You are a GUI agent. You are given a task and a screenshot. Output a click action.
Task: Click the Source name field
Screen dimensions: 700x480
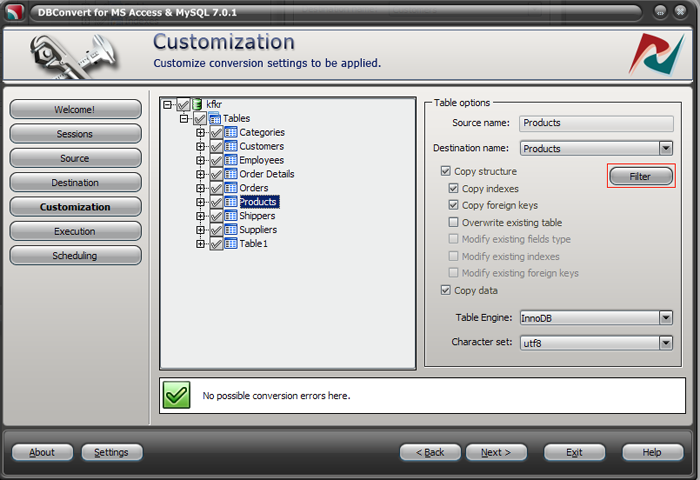pos(596,123)
